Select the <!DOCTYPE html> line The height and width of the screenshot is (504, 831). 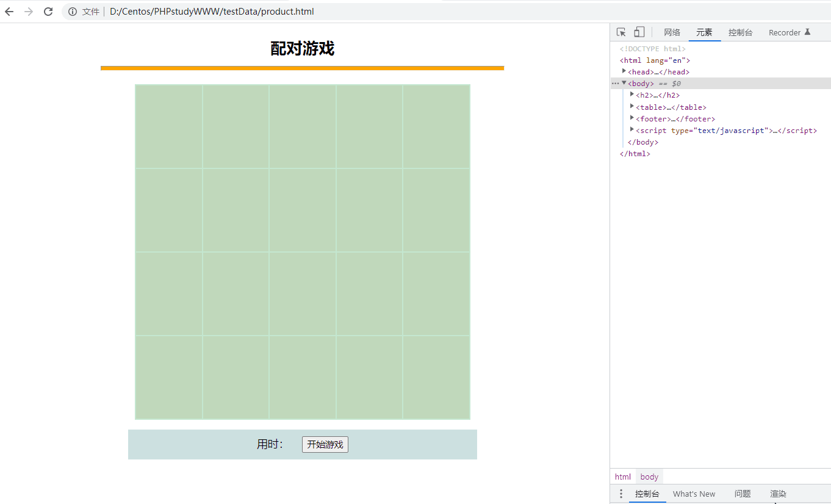point(653,49)
